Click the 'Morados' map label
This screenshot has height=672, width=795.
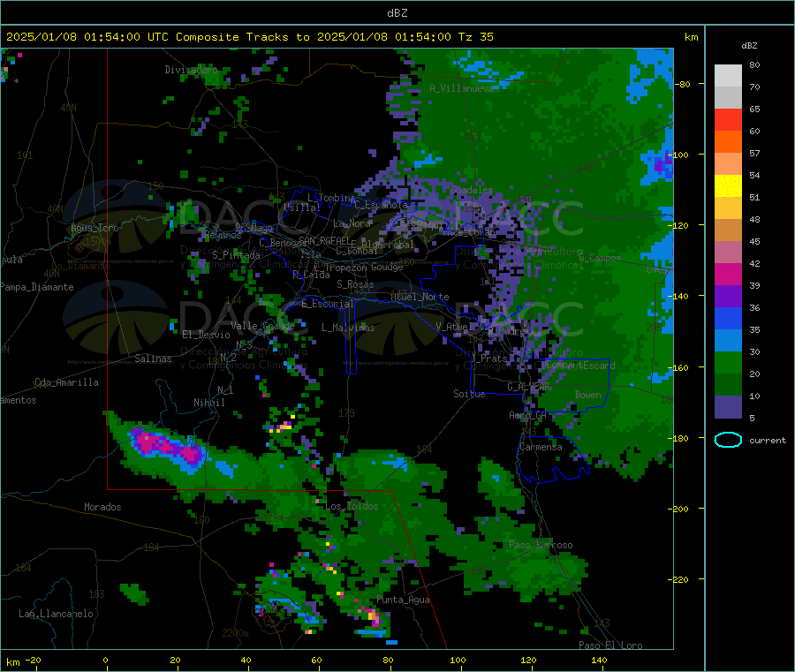[x=102, y=507]
